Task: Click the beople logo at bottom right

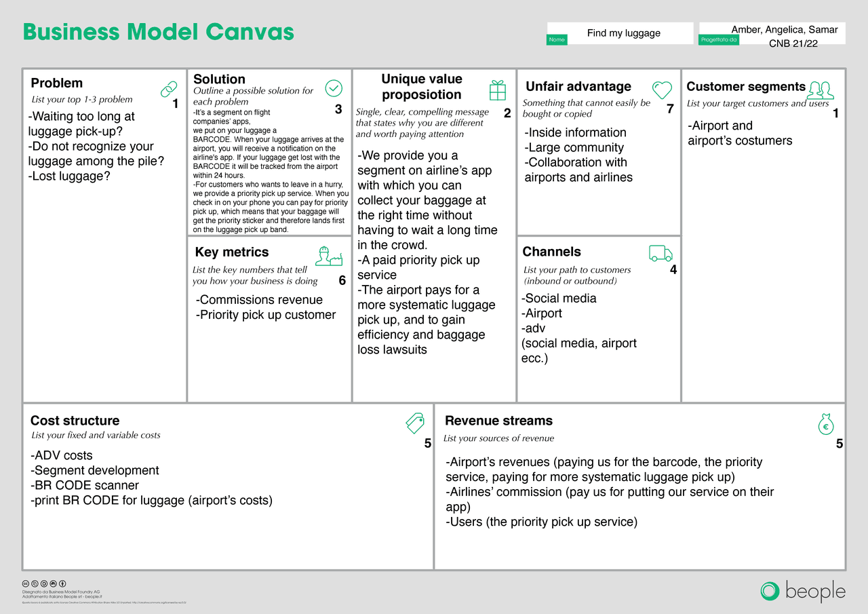Action: [x=803, y=592]
